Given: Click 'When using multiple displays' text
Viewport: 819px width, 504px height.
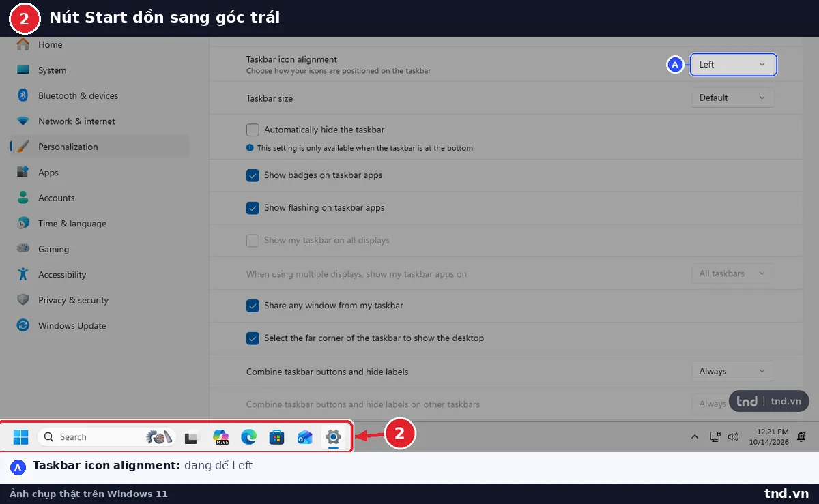Looking at the screenshot, I should pyautogui.click(x=356, y=274).
